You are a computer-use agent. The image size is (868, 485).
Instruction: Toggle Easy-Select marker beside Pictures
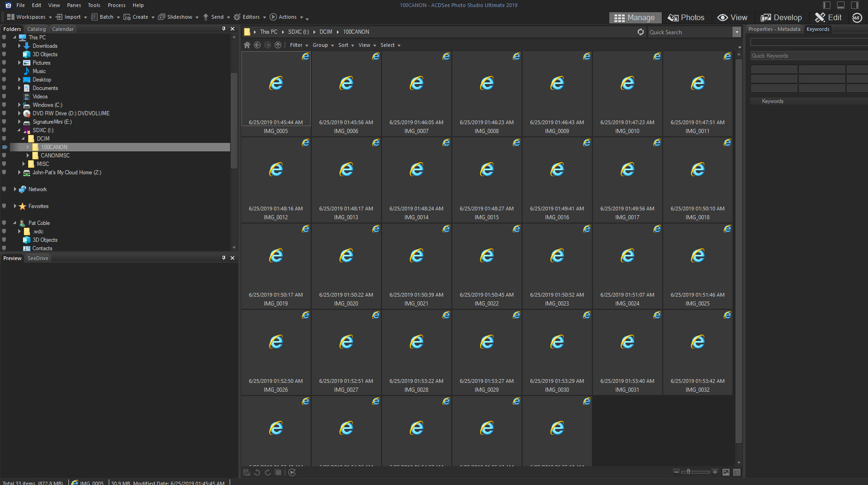tap(4, 63)
